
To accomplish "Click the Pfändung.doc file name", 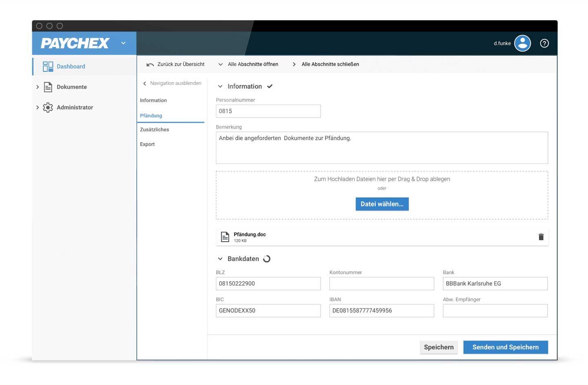I will tap(249, 234).
